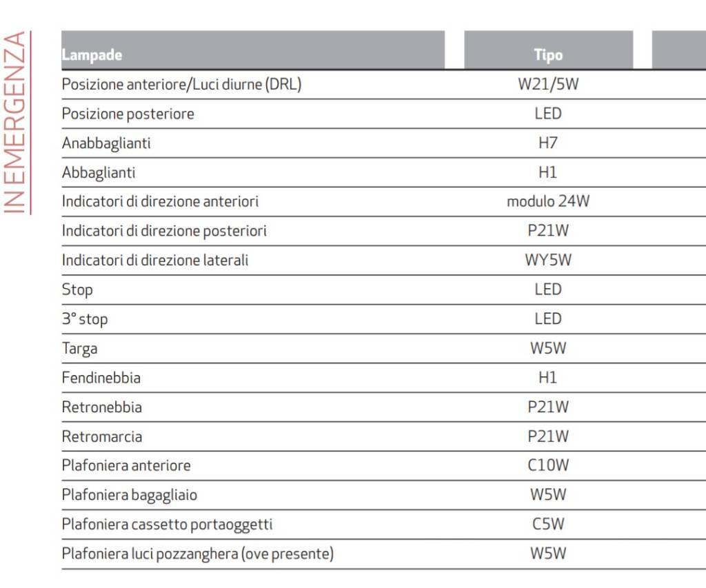Click the vertical 'IN EMERGENZA' section label
Viewport: 706px width, 588px height.
[x=15, y=122]
